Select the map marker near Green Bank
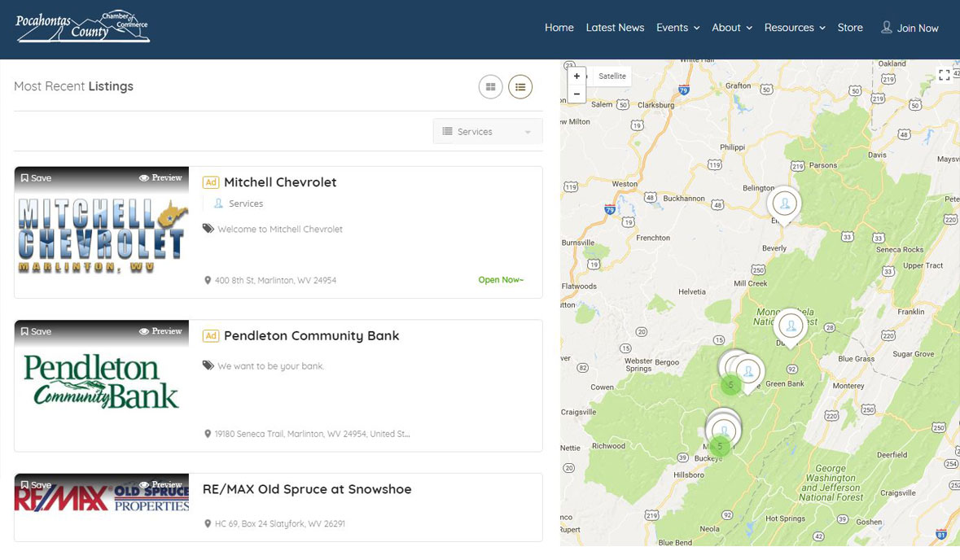960x560 pixels. (748, 372)
